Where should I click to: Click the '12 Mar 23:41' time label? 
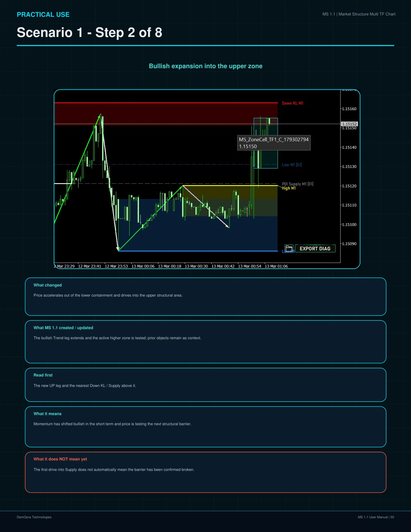(90, 266)
